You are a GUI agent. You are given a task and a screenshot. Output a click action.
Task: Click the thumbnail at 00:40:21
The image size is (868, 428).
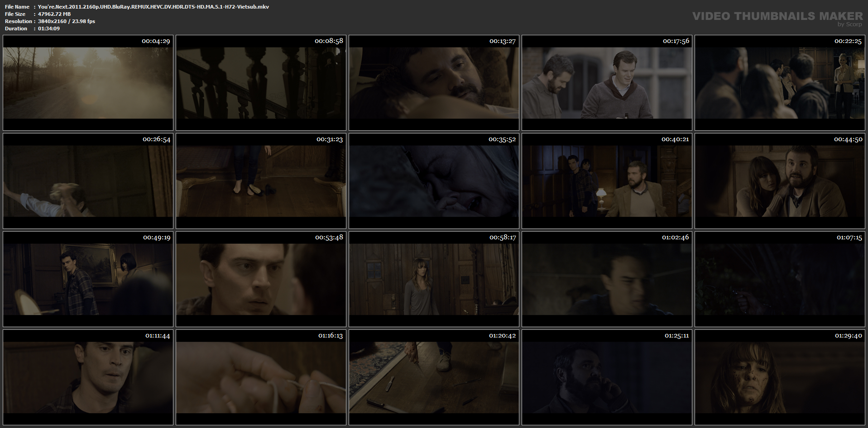(607, 181)
